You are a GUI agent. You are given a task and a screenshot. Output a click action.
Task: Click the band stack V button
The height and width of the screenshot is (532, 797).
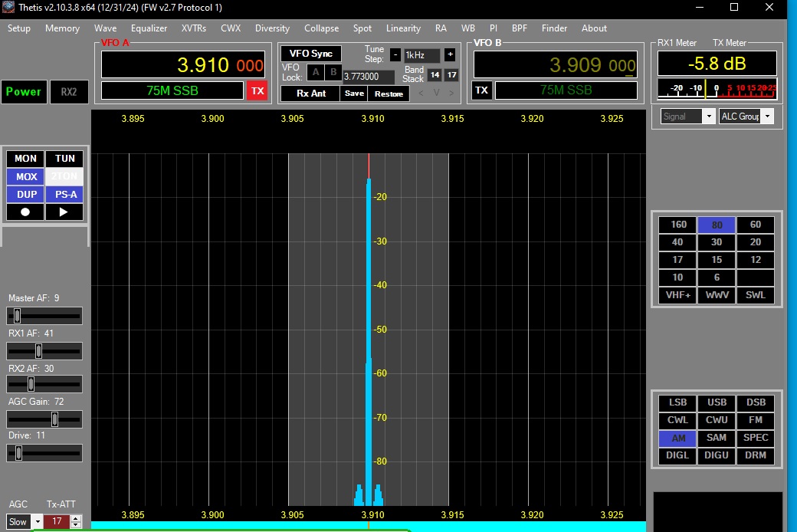[436, 93]
